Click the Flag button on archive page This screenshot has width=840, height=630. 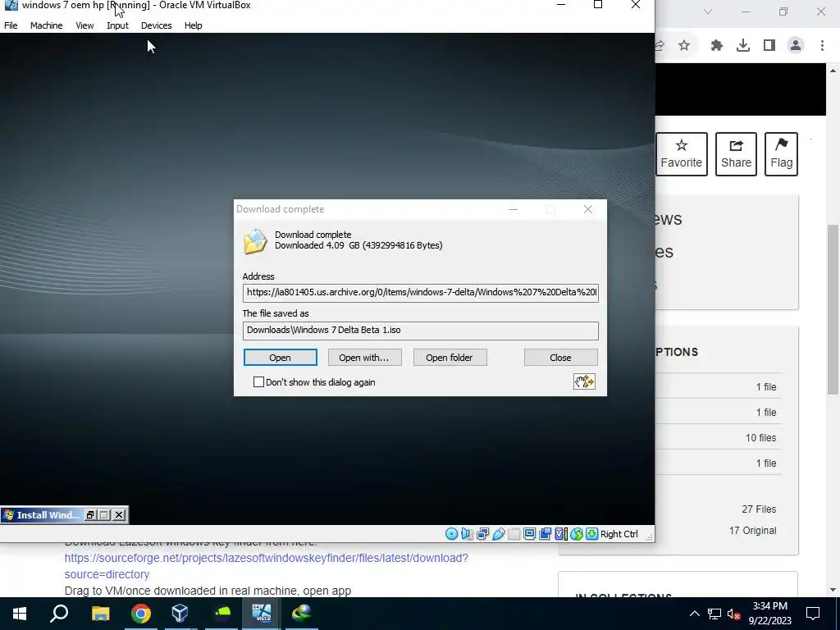[781, 154]
